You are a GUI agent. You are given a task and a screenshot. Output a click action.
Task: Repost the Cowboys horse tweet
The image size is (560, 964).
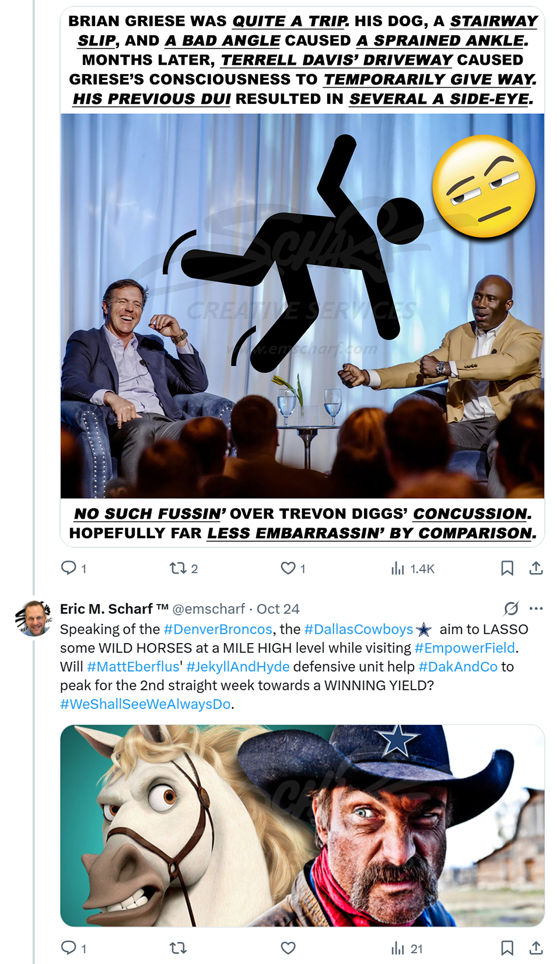177,948
